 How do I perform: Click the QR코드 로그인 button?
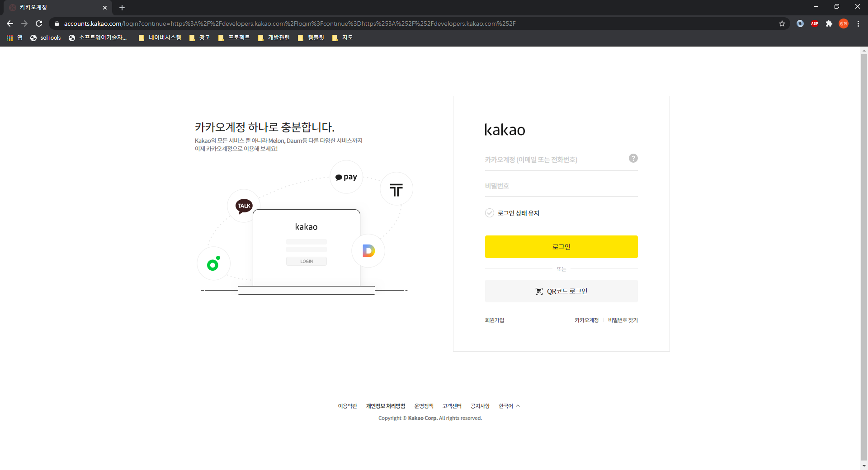point(561,291)
